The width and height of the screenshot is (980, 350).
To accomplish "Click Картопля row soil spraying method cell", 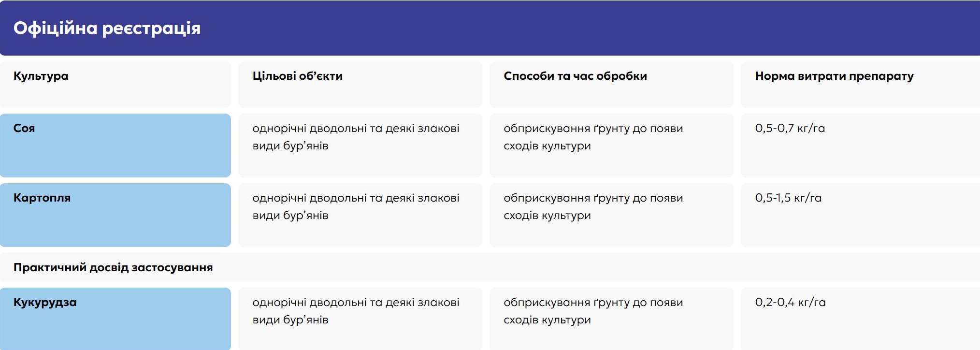I will tap(611, 215).
